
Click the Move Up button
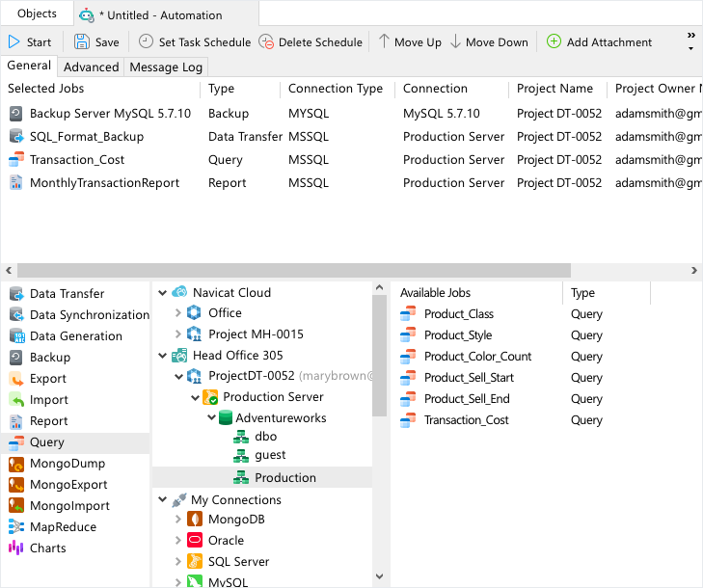coord(409,42)
